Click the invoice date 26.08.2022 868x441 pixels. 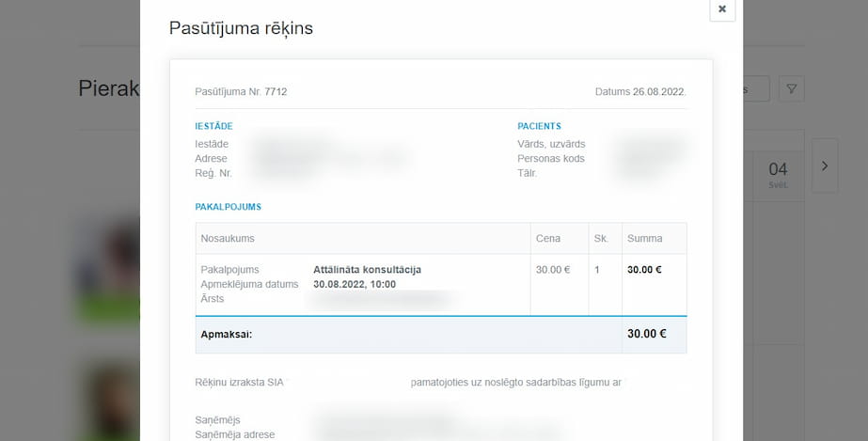(658, 92)
